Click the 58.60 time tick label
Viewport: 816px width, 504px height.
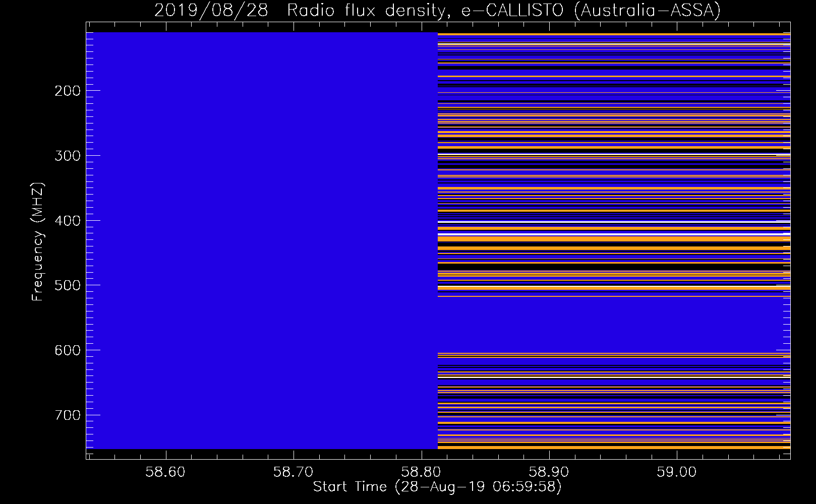pyautogui.click(x=165, y=472)
